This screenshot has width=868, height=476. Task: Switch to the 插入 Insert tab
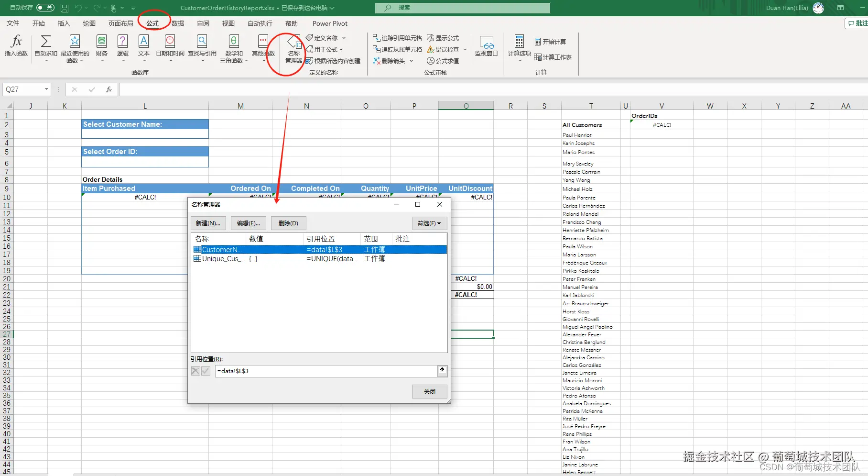point(64,23)
